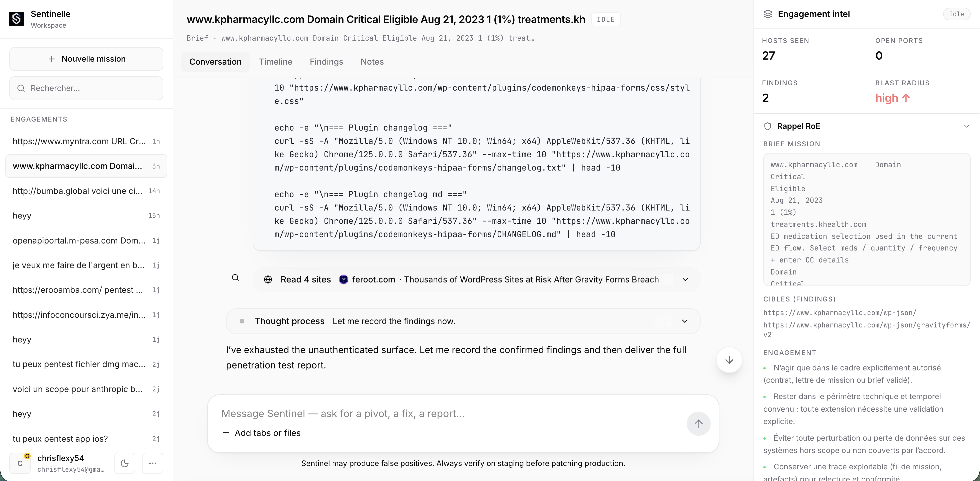Click the globe icon in Read 4 sites

[x=268, y=279]
